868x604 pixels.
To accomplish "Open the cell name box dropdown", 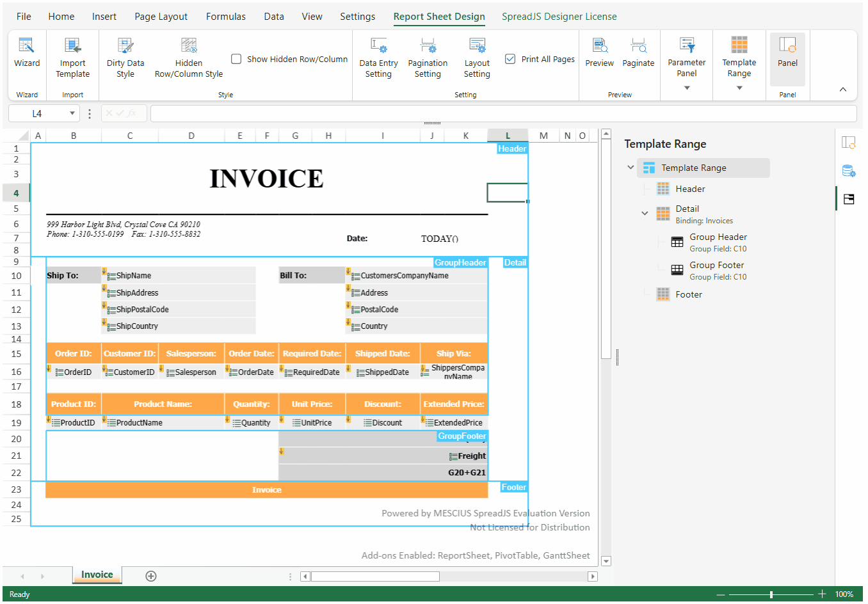I will [x=72, y=114].
